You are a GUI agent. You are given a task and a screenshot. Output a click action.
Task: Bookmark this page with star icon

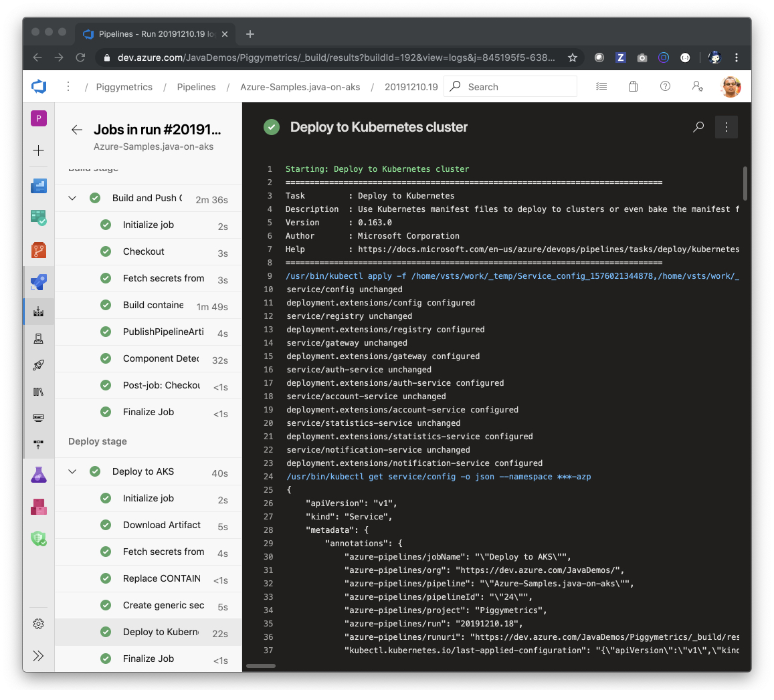coord(572,57)
